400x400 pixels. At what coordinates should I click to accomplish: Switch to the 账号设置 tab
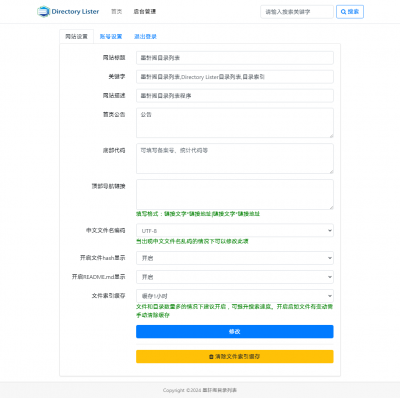(x=111, y=37)
